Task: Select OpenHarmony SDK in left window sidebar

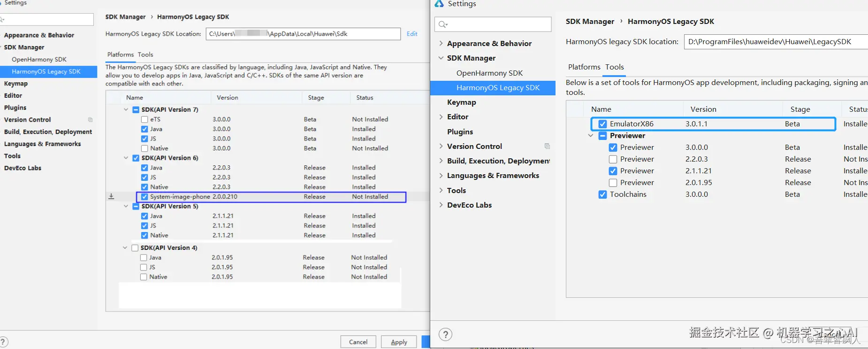Action: pyautogui.click(x=39, y=60)
